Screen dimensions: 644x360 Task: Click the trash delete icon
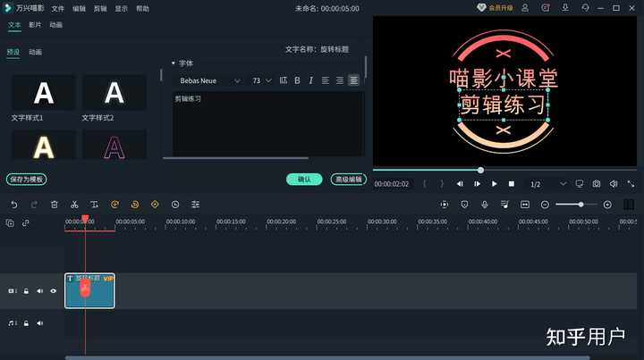tap(55, 205)
